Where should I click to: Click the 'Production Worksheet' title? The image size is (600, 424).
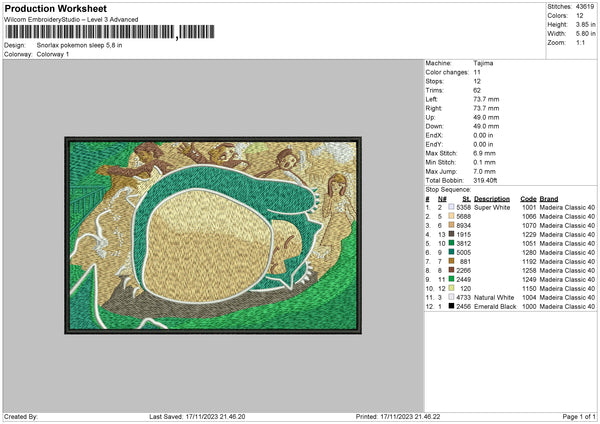55,8
